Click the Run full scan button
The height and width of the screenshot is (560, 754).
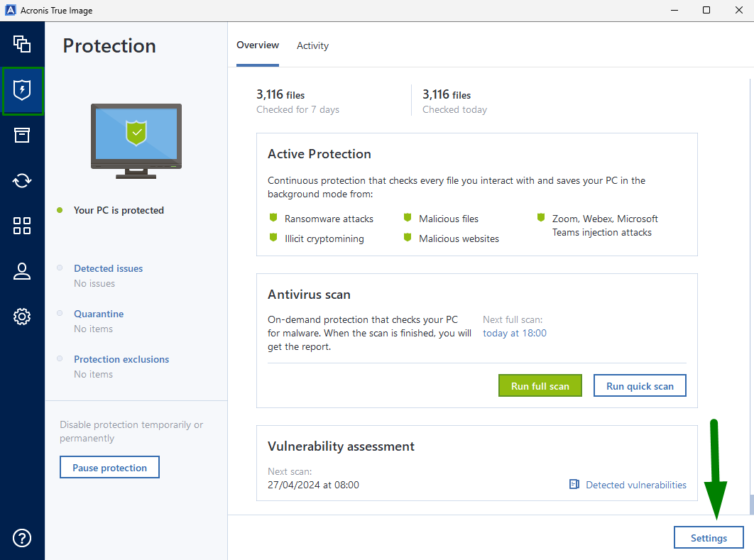[540, 386]
